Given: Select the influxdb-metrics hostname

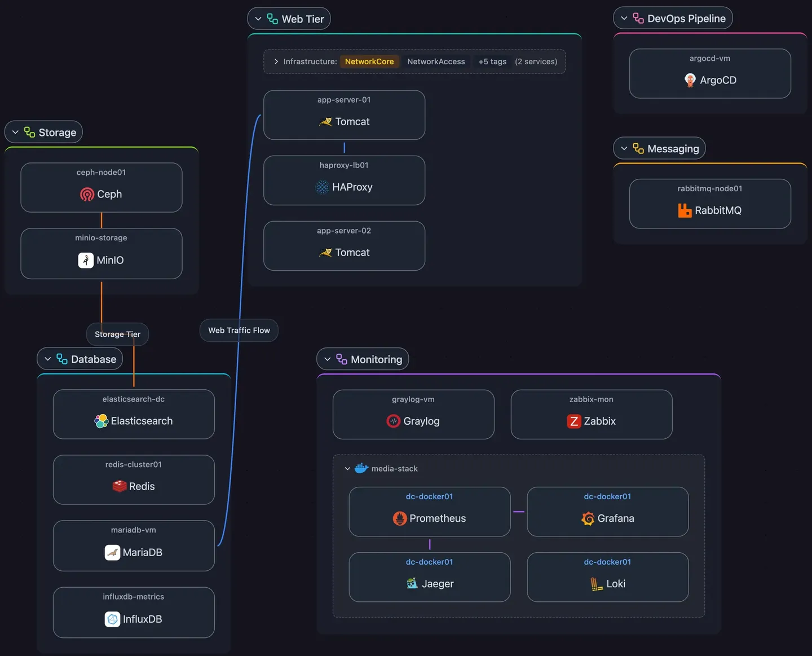Looking at the screenshot, I should [134, 597].
